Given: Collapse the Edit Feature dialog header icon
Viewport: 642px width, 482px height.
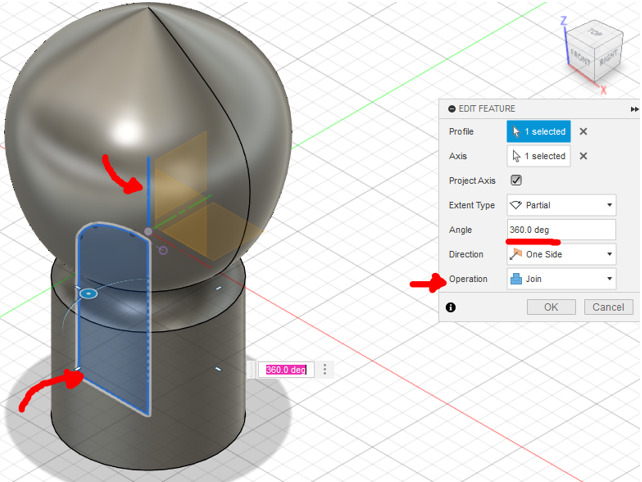Looking at the screenshot, I should [452, 109].
